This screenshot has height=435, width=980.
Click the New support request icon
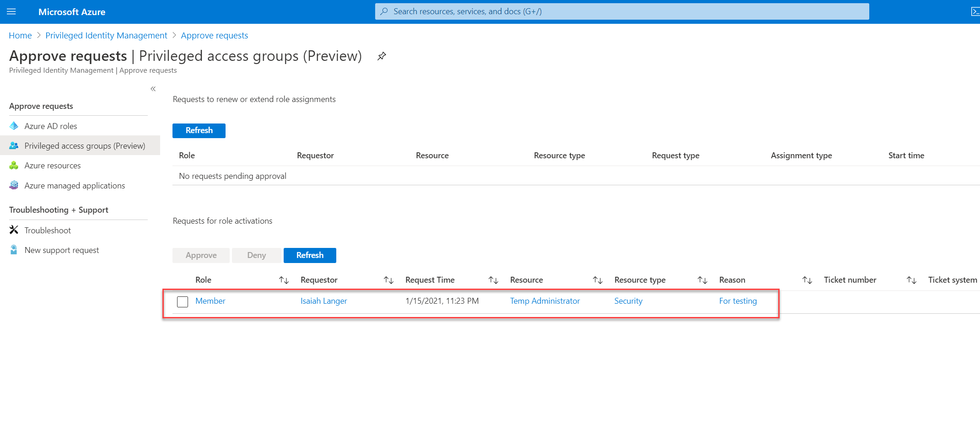click(14, 250)
